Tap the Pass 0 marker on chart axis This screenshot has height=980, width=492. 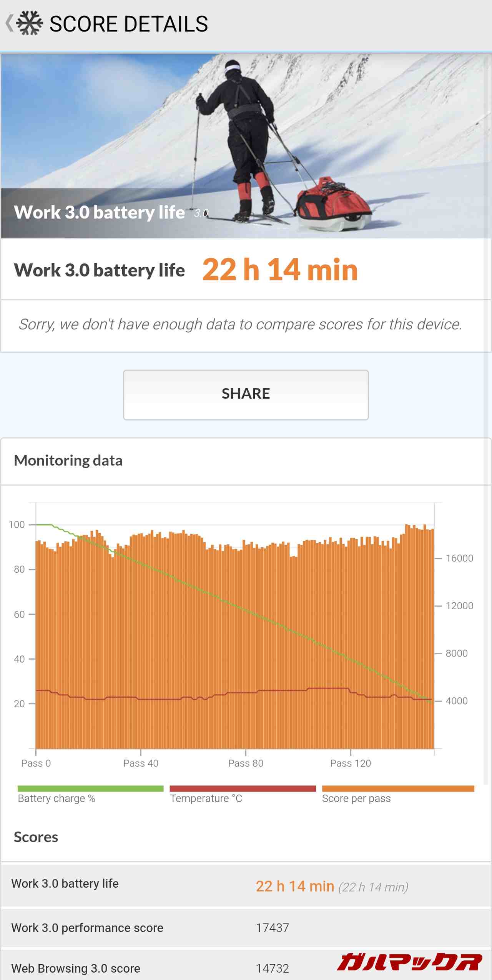tap(36, 763)
